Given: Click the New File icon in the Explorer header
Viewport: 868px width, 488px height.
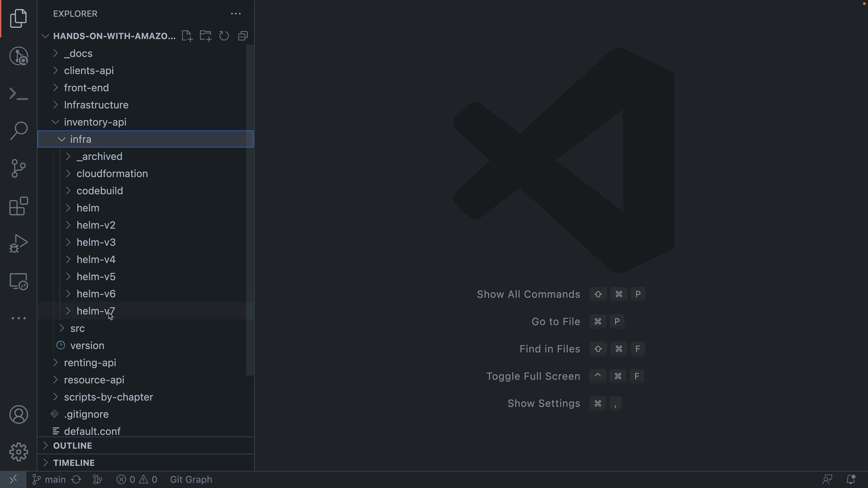Looking at the screenshot, I should pos(187,36).
